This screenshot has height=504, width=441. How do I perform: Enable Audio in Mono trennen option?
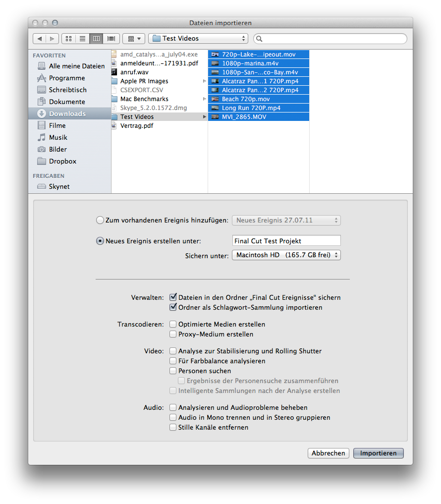click(173, 417)
